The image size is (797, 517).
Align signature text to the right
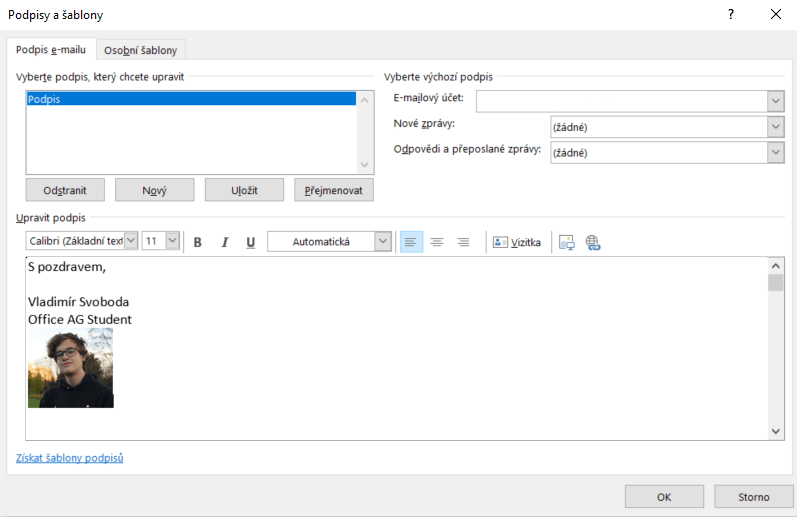[463, 242]
